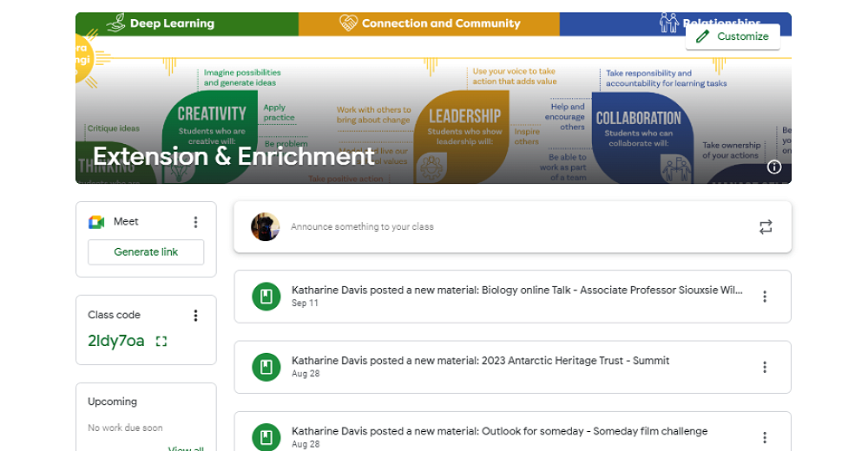This screenshot has height=451, width=868.
Task: Open the Outlook for someday film challenge post
Action: point(513,432)
